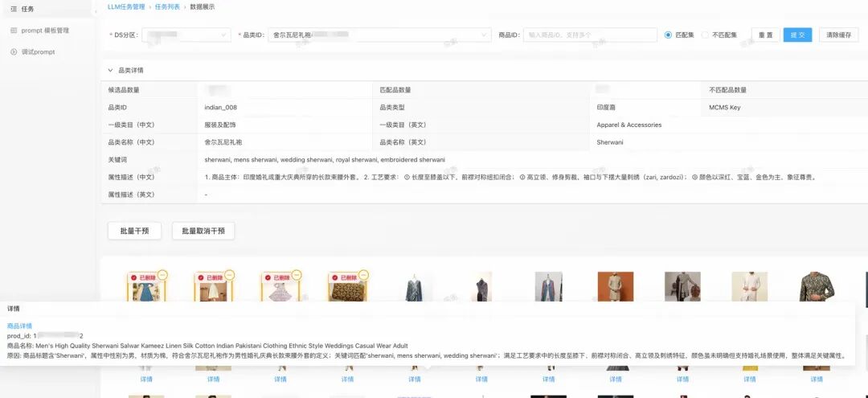
Task: Click the blue 提交 button
Action: tap(797, 35)
